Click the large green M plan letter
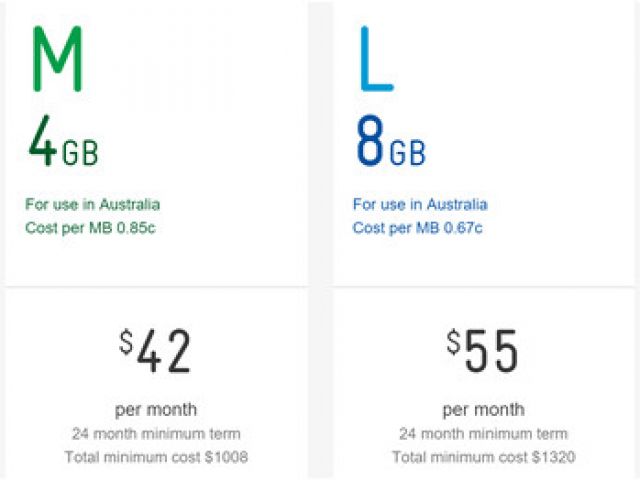The image size is (640, 480). tap(56, 58)
